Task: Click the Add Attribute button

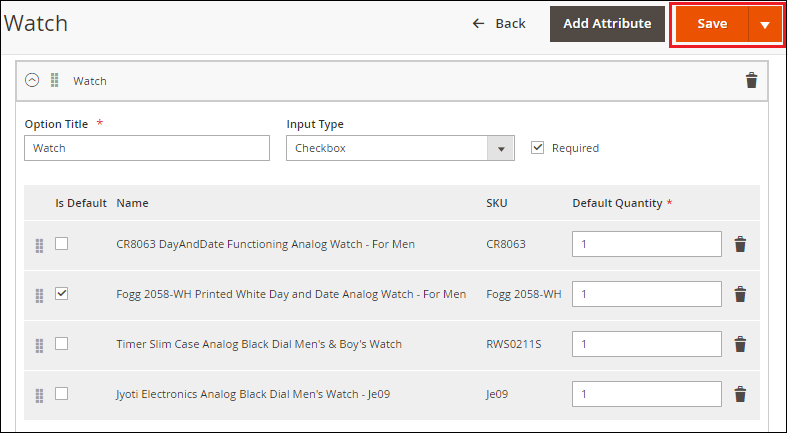Action: pyautogui.click(x=607, y=24)
